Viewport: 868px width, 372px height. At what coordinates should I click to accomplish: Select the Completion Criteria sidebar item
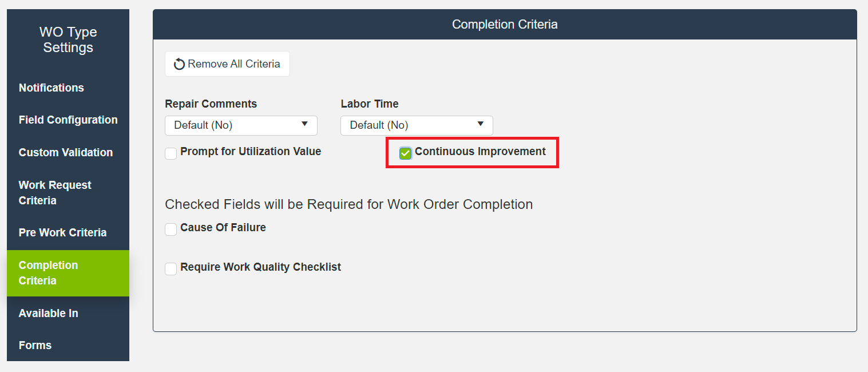point(49,273)
